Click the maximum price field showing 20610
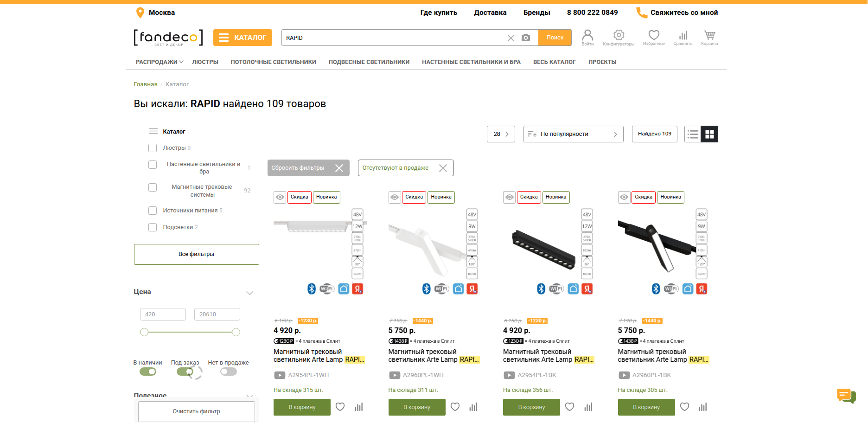This screenshot has width=868, height=423. (x=217, y=314)
